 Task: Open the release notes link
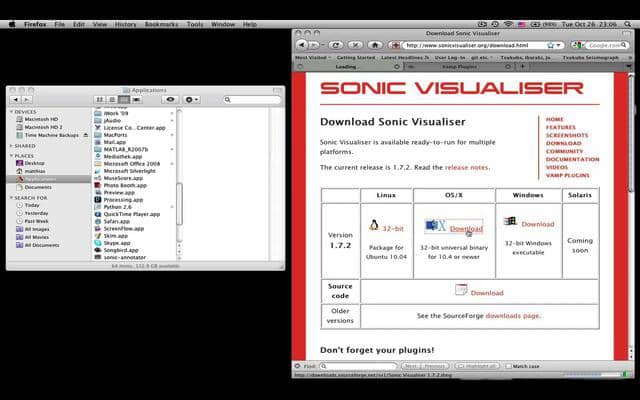pos(467,167)
